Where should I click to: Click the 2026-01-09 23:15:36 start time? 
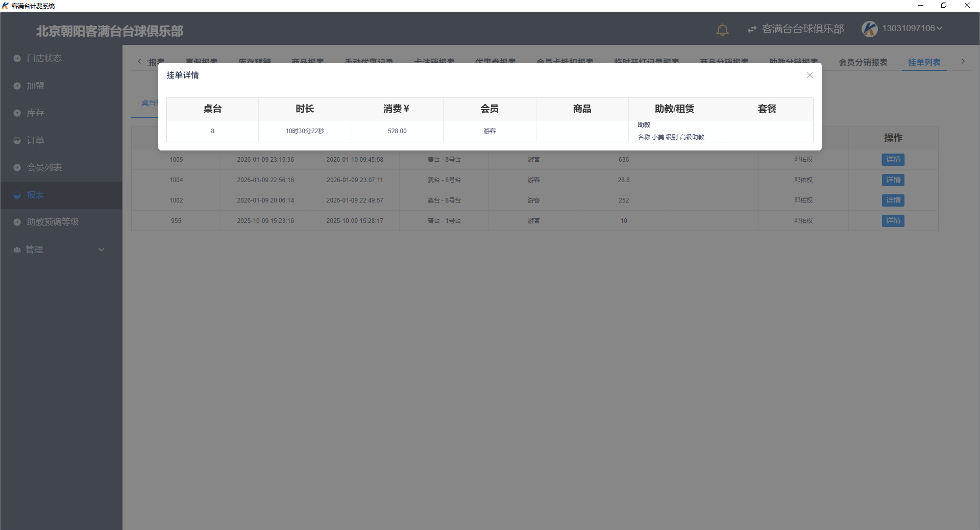click(265, 160)
